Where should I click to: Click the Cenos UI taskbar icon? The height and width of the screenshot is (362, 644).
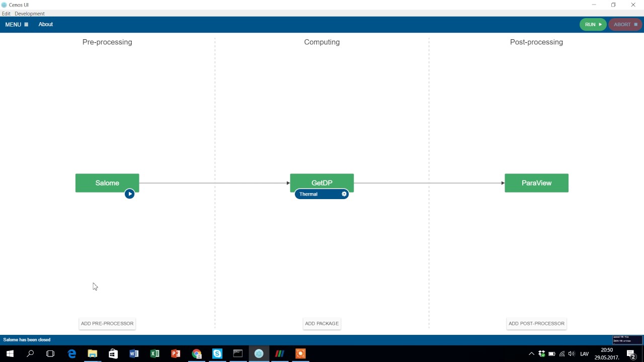[x=259, y=353]
